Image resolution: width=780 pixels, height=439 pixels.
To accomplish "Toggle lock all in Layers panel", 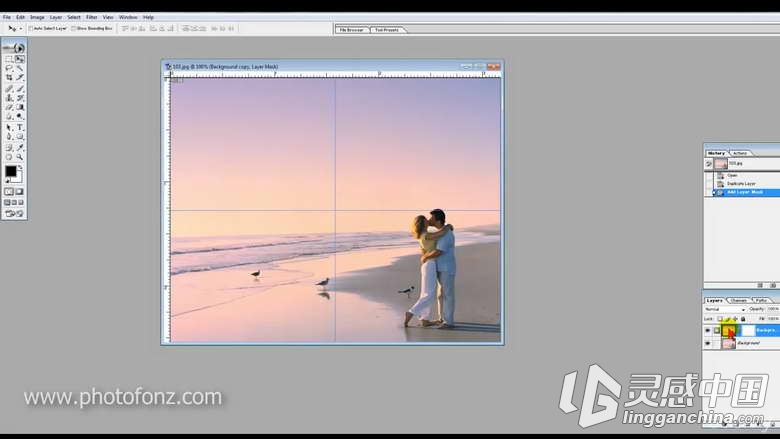I will pyautogui.click(x=743, y=319).
